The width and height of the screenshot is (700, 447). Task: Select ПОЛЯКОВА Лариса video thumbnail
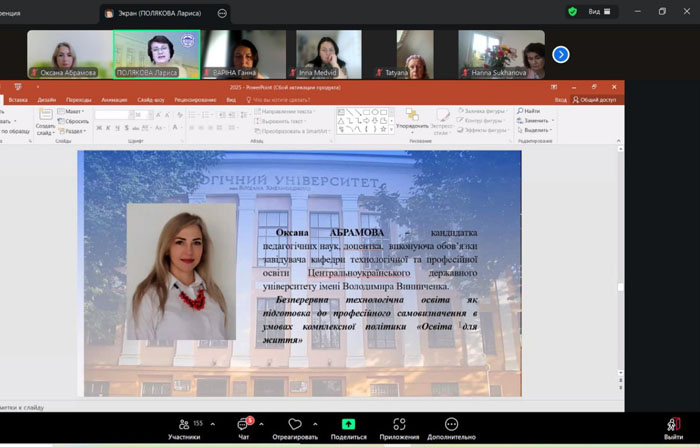click(157, 54)
